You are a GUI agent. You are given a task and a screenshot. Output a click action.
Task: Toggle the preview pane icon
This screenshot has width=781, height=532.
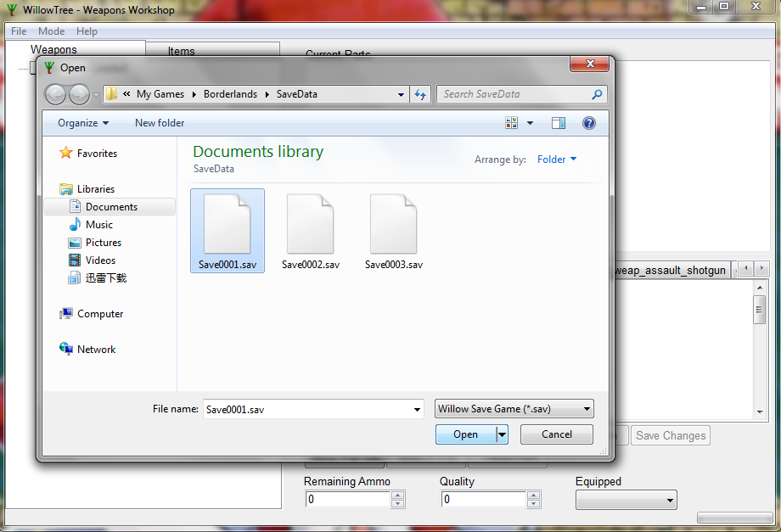tap(559, 123)
